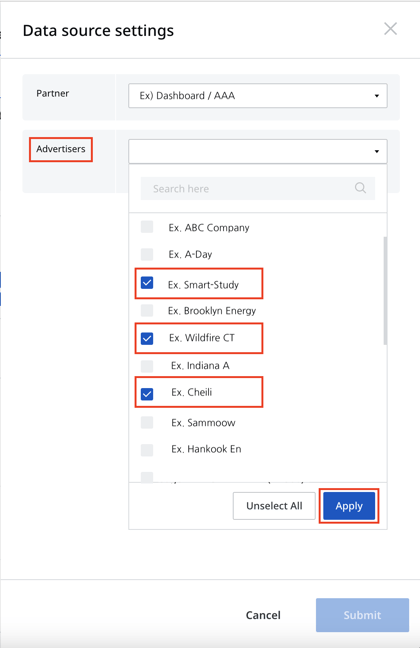Deselect the Ex. Cheili checkbox
This screenshot has height=648, width=420.
(x=147, y=394)
